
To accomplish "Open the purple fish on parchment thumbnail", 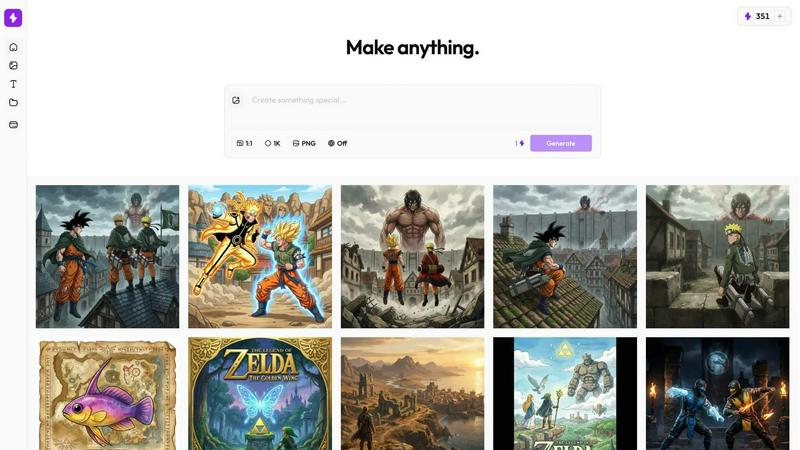I will (108, 393).
